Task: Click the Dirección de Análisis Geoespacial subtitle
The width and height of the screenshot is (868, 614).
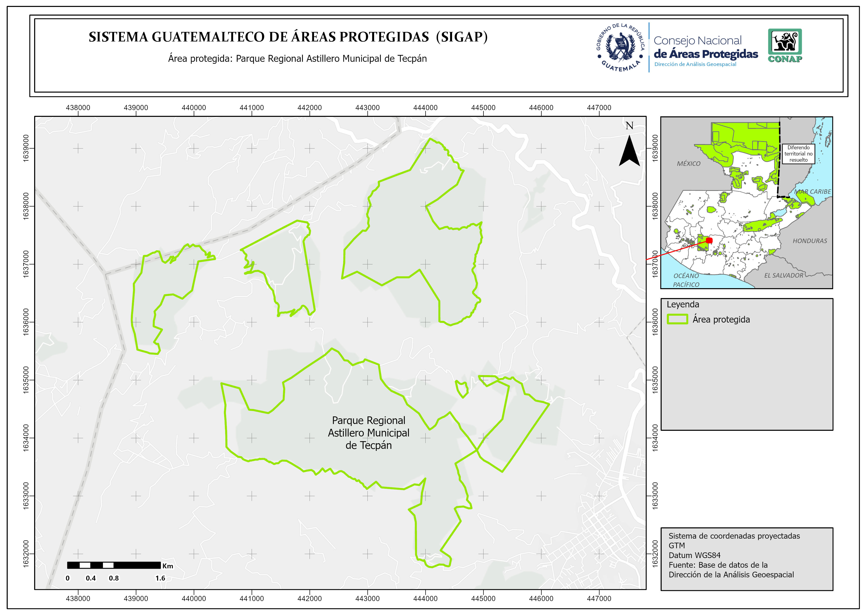Action: tap(695, 64)
